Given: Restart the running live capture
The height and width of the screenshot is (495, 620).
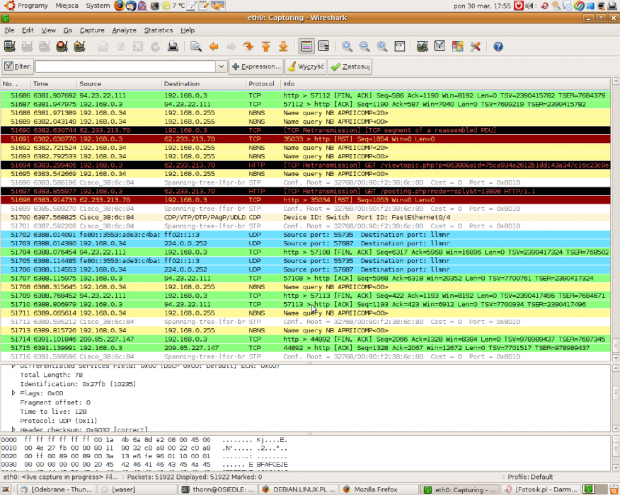Looking at the screenshot, I should pos(79,47).
